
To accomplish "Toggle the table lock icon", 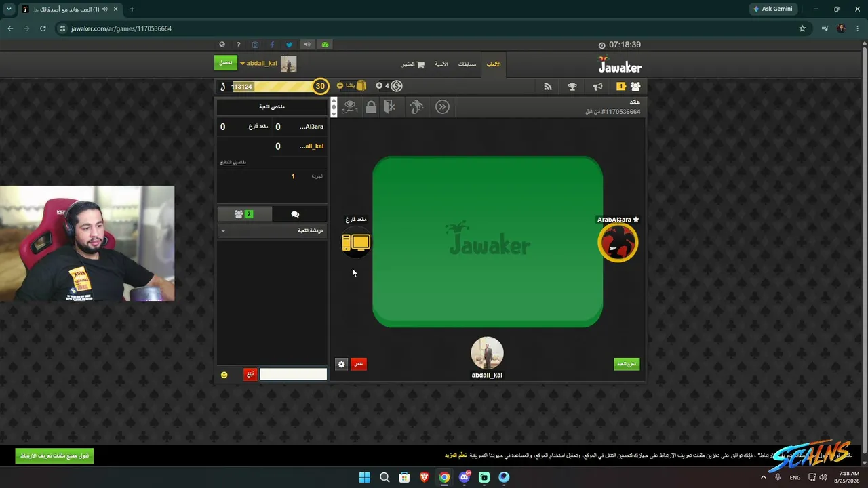I will coord(371,106).
